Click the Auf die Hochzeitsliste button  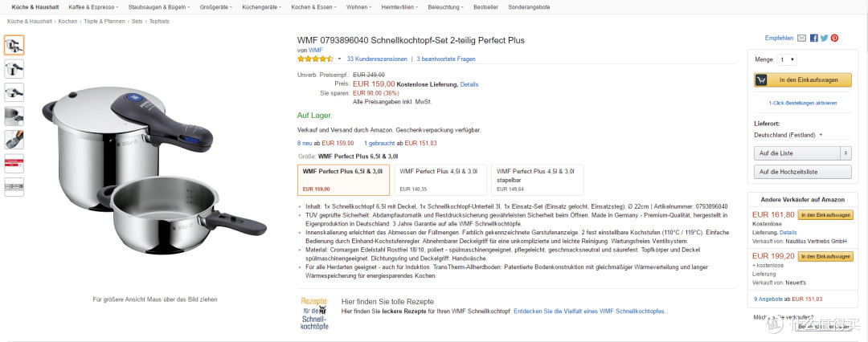[802, 172]
